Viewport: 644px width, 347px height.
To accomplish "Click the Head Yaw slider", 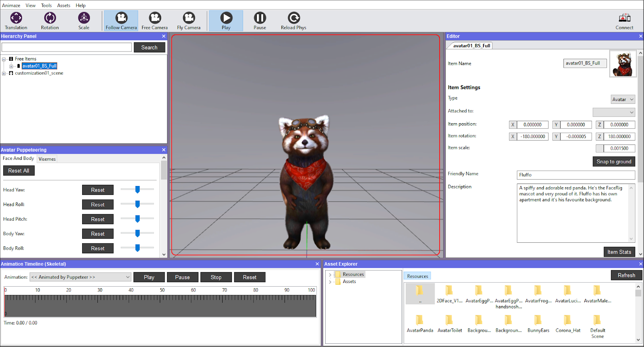I will [137, 190].
